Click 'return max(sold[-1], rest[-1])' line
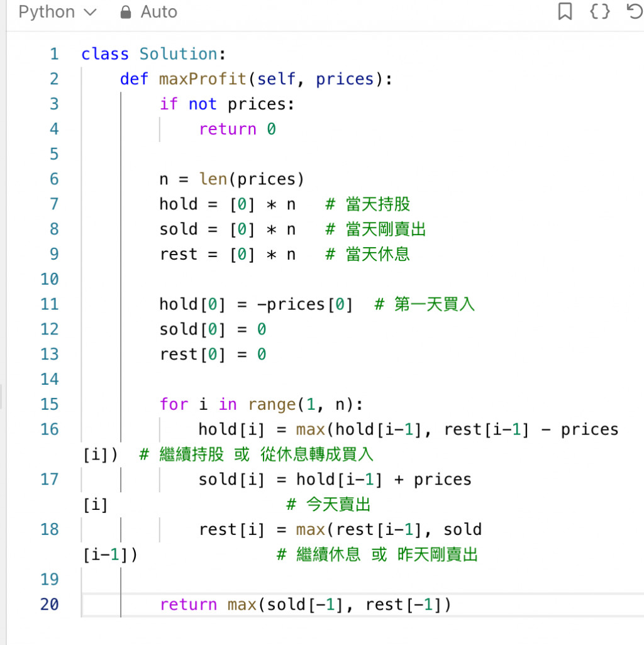Screen dimensions: 644x645 click(306, 604)
